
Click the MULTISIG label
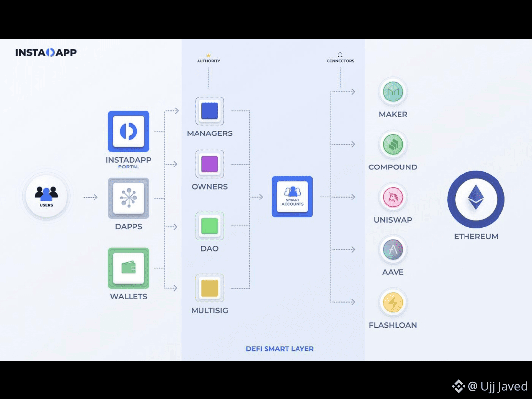click(210, 311)
